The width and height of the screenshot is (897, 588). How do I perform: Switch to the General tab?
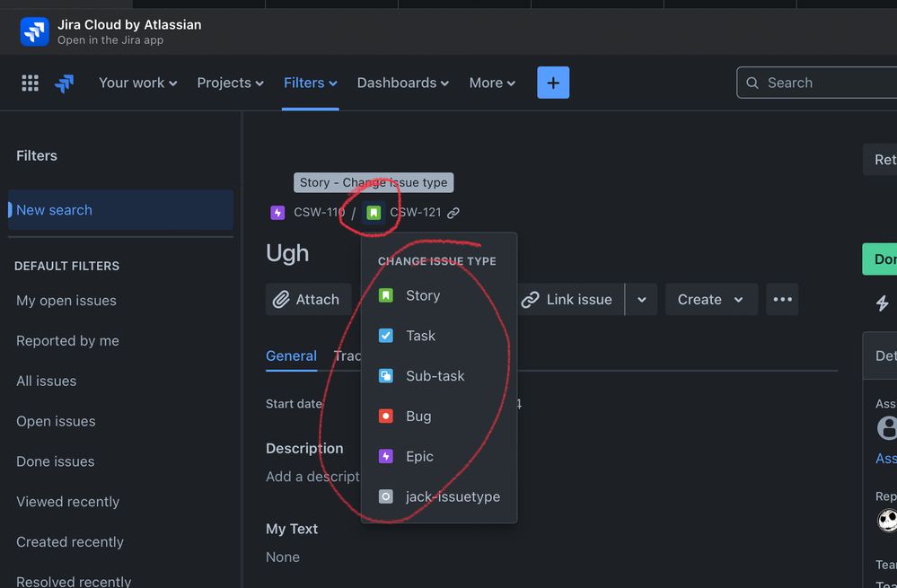pos(291,355)
